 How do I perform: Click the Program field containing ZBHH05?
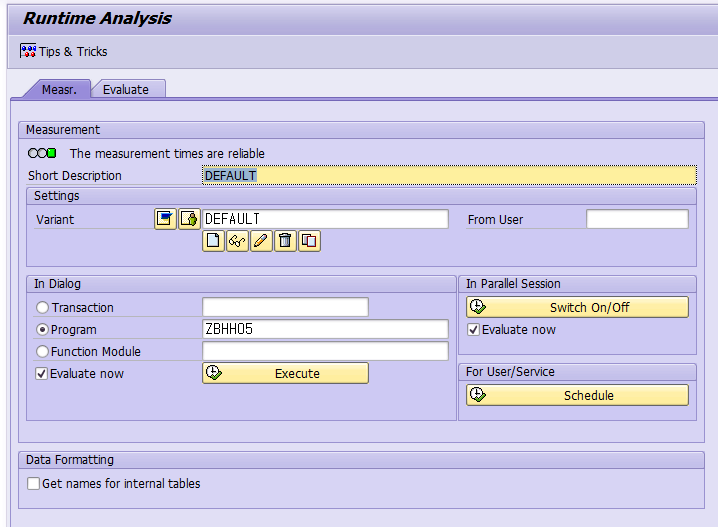(x=326, y=329)
